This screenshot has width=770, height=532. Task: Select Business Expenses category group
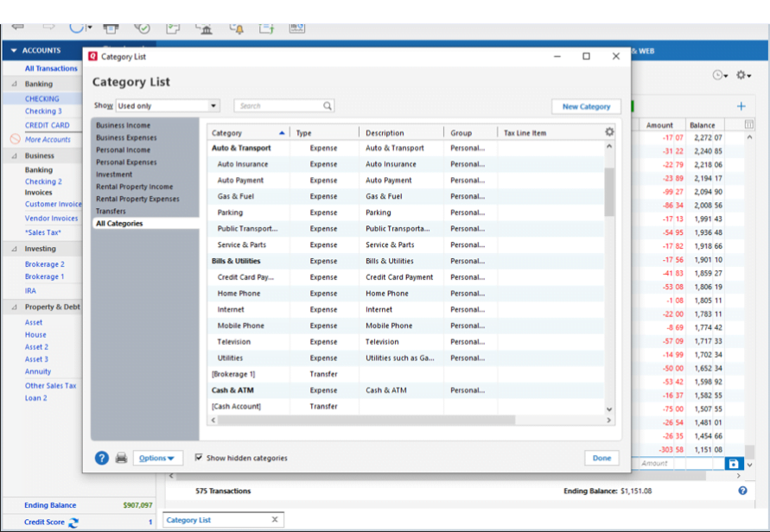coord(126,137)
